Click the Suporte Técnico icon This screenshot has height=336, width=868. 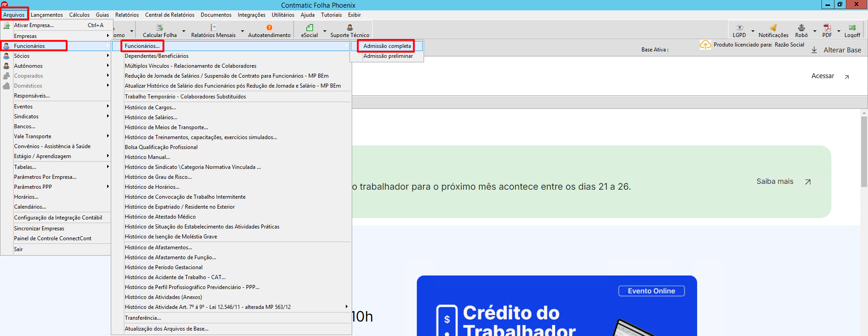[x=350, y=28]
